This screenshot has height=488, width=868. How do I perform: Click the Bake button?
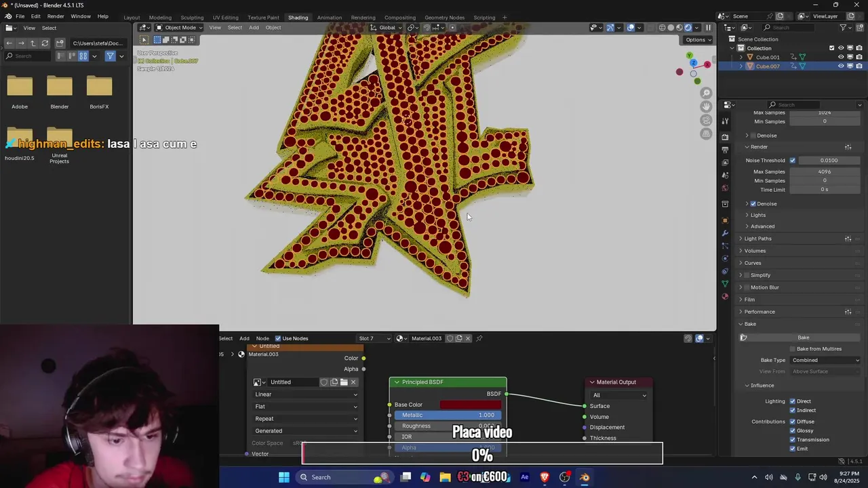tap(803, 338)
